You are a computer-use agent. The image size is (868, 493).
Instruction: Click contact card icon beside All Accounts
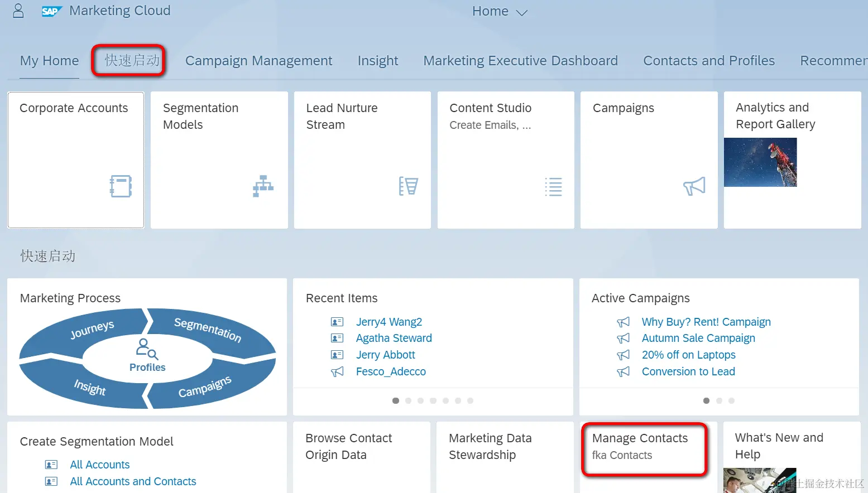coord(51,465)
